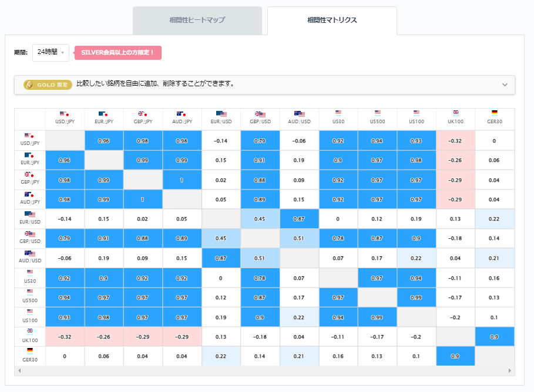The height and width of the screenshot is (392, 534).
Task: Click the GOLD 限定 badge icon
Action: (48, 85)
